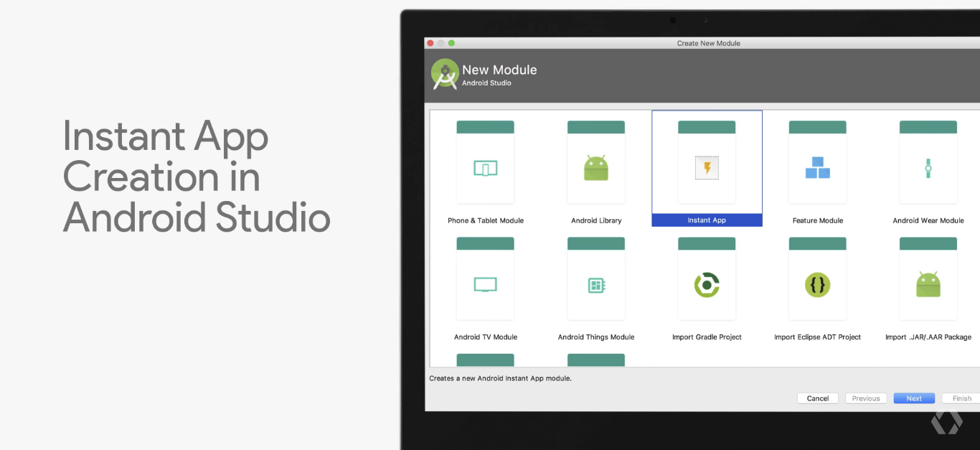Click the 'Android Library' label

(x=596, y=220)
